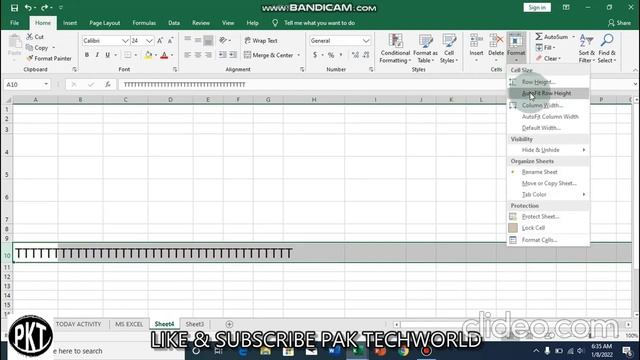Increase font size with larger A

pyautogui.click(x=160, y=40)
